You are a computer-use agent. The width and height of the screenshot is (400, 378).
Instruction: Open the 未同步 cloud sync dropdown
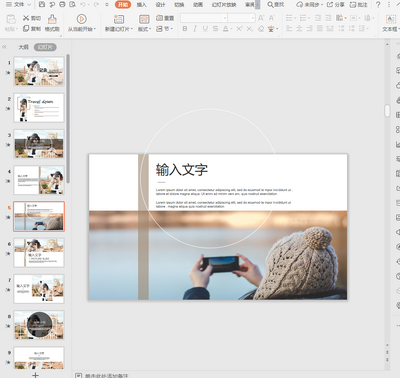click(x=310, y=4)
